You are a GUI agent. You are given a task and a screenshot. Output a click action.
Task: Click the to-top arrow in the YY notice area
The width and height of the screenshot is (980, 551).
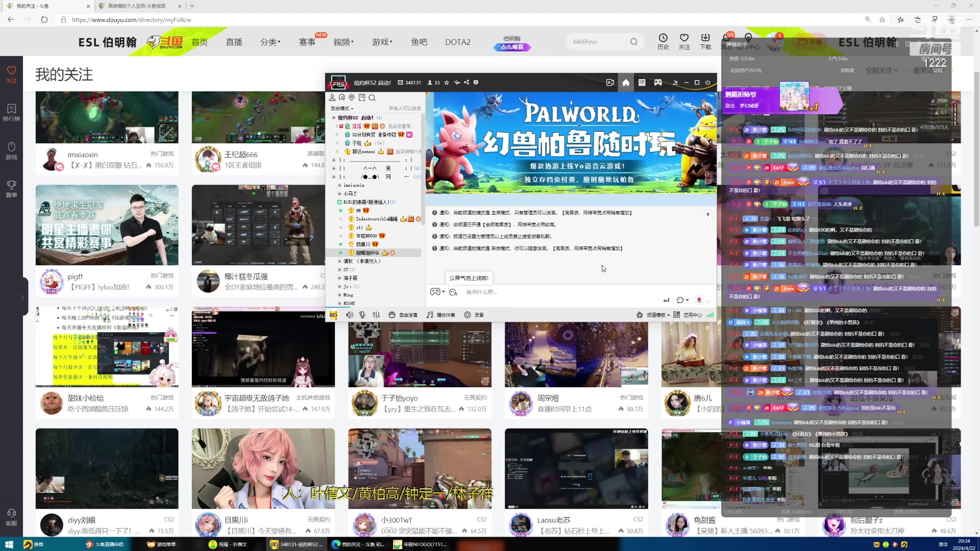coord(708,214)
